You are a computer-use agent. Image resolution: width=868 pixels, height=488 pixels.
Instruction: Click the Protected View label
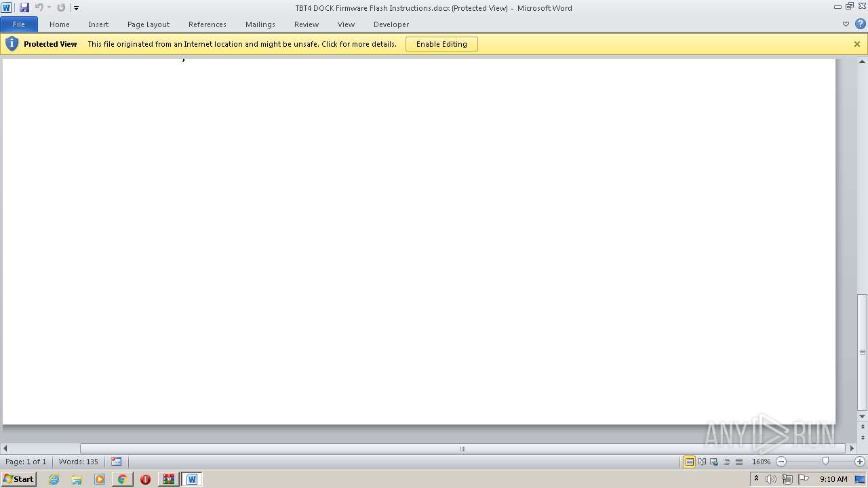50,44
